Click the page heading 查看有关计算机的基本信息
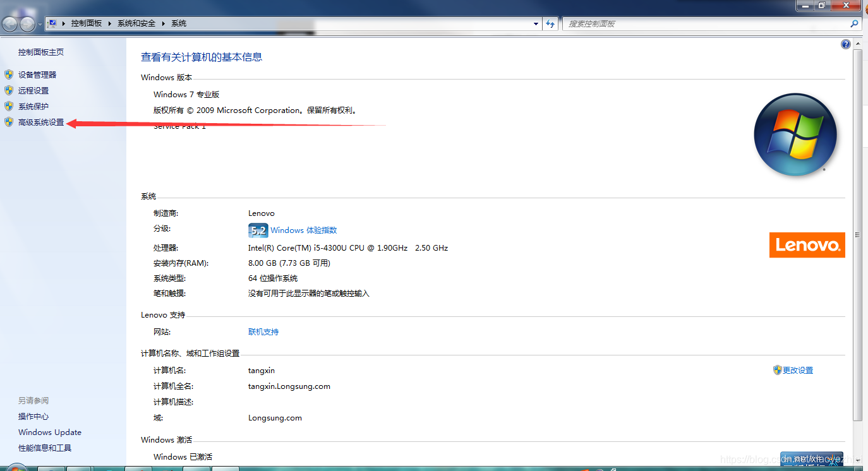This screenshot has width=868, height=471. click(x=202, y=57)
